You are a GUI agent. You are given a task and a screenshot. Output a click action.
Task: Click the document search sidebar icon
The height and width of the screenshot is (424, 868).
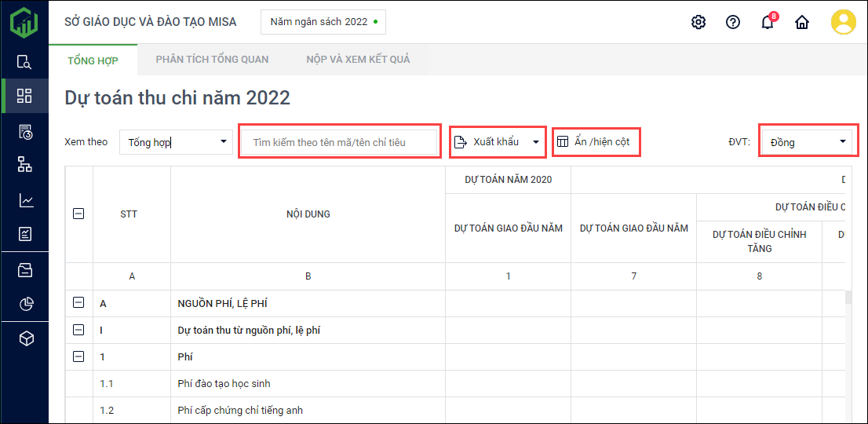[x=25, y=62]
